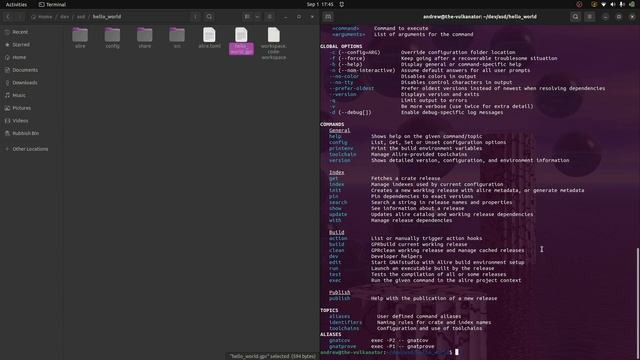
Task: Open a new terminal tab
Action: click(x=328, y=17)
